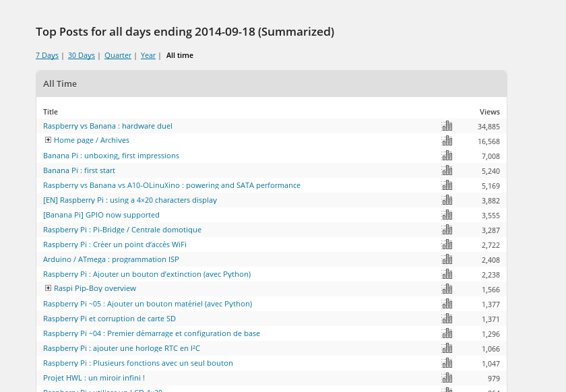Expand the Home page / Archives row

point(48,140)
